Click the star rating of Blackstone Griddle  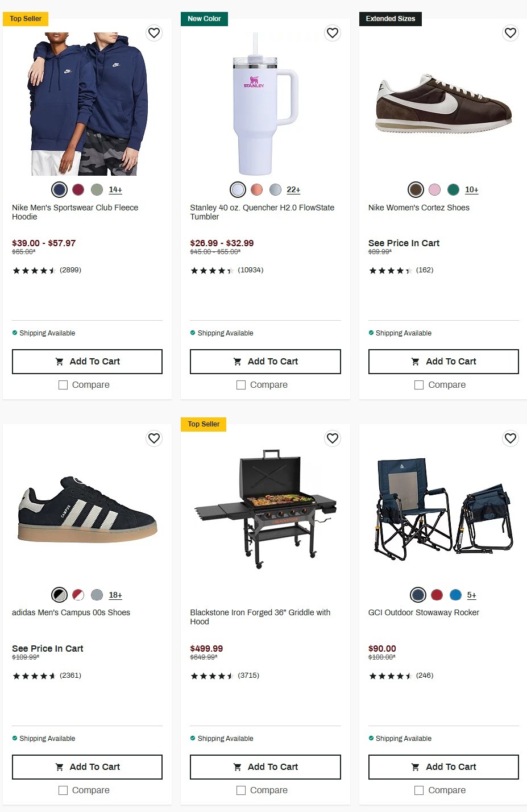coord(212,676)
